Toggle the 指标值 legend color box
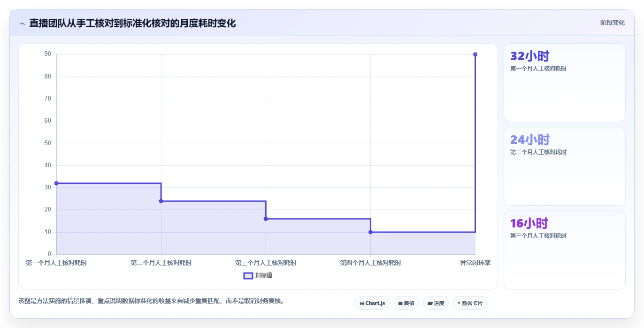The width and height of the screenshot is (644, 328). (248, 276)
